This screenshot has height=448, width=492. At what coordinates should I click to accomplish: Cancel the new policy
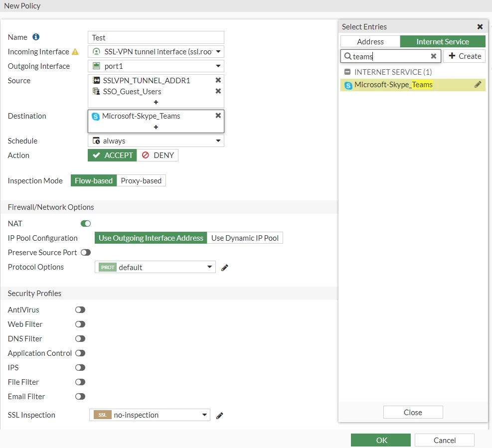coord(445,441)
